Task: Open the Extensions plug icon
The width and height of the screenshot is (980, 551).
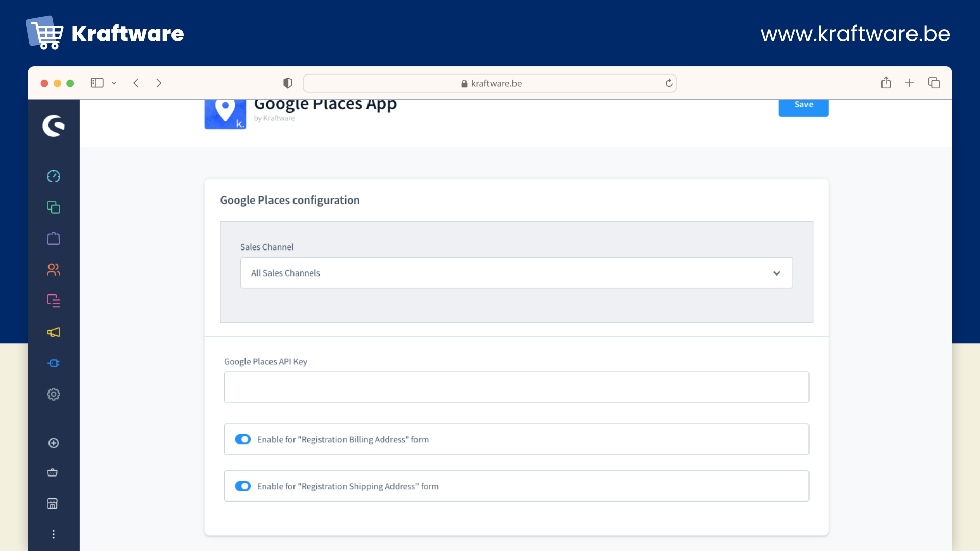Action: tap(54, 363)
